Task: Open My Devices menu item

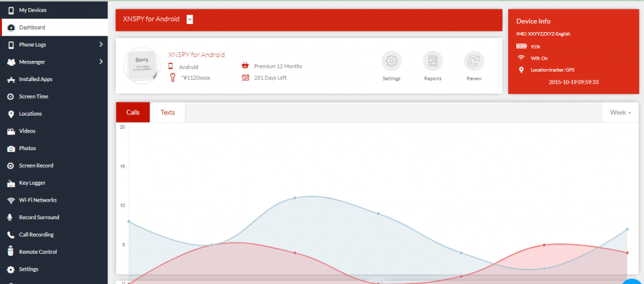Action: [54, 10]
